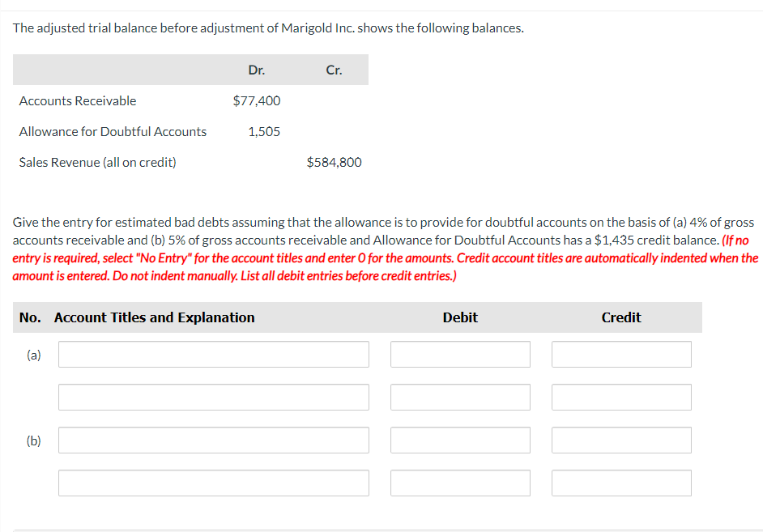
Task: Click the row label (b)
Action: [32, 440]
